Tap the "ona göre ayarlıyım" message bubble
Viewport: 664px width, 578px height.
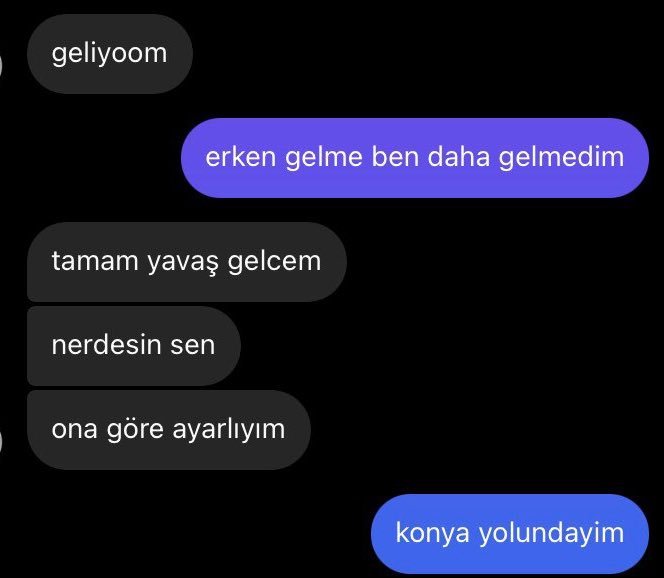coord(169,429)
